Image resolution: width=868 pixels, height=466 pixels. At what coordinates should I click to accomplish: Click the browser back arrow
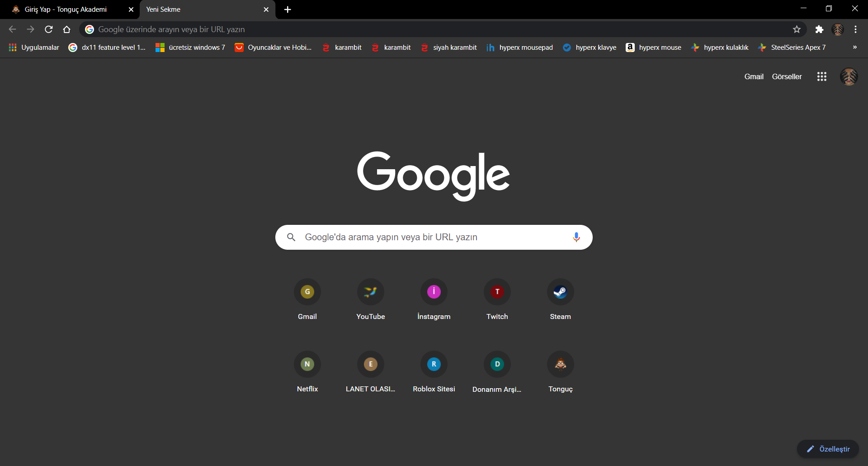[x=12, y=29]
